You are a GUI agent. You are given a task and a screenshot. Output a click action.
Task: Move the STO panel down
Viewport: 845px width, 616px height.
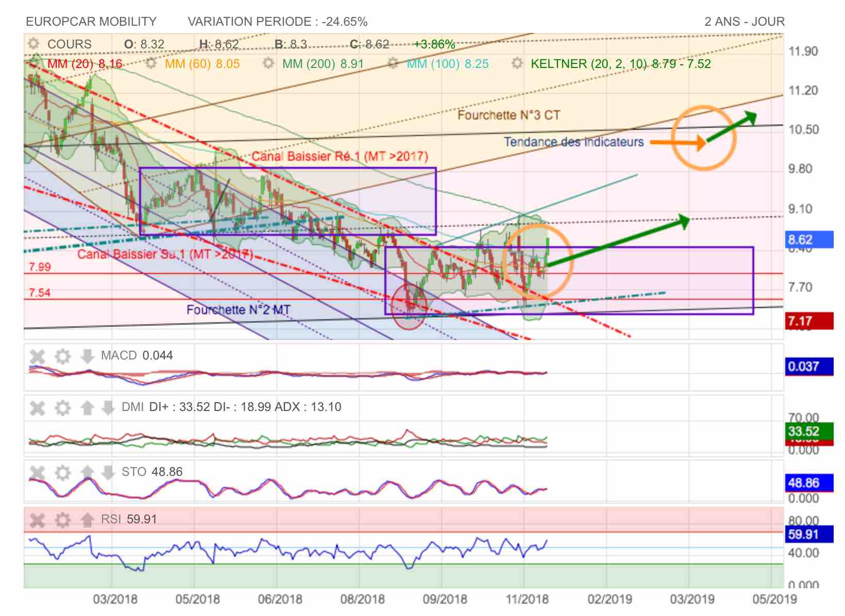108,472
